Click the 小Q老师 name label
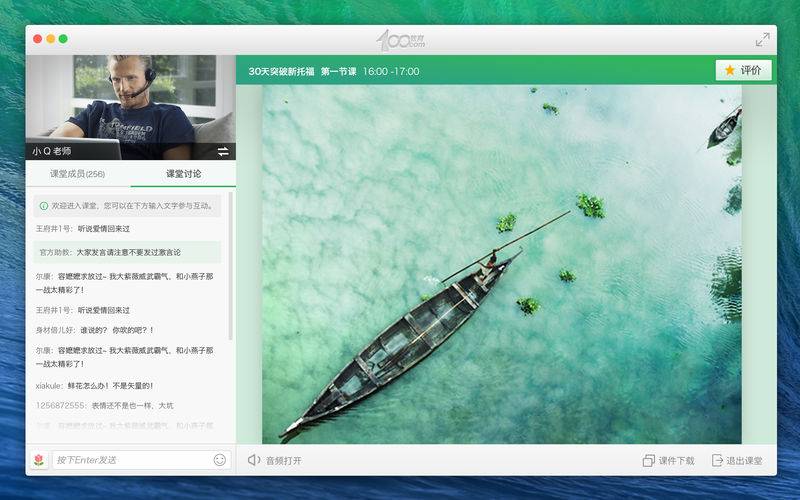Image resolution: width=800 pixels, height=500 pixels. point(52,152)
